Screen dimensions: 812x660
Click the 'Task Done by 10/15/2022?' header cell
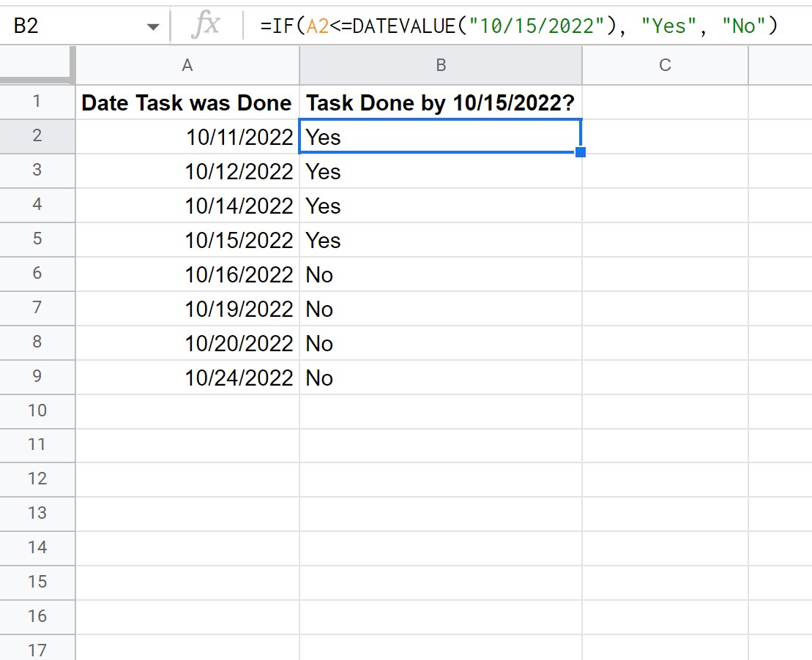point(441,102)
